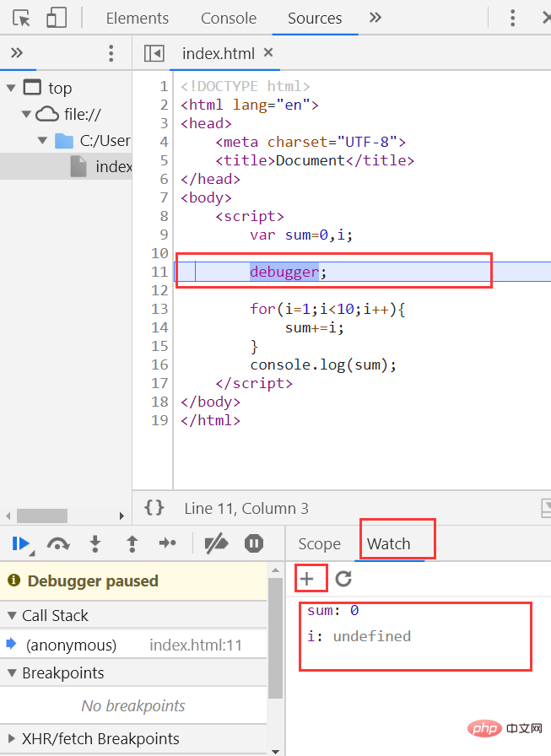This screenshot has width=551, height=756.
Task: Step into next function call icon
Action: coord(95,543)
